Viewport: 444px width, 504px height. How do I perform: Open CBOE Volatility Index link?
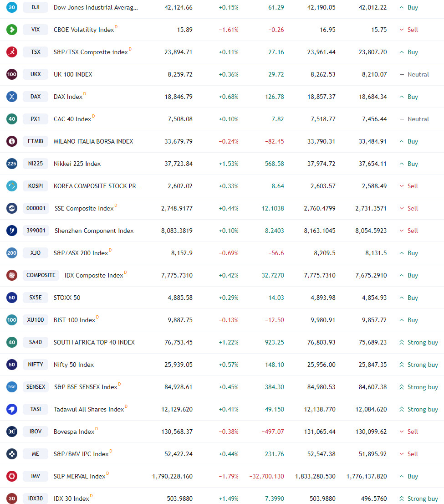point(83,30)
